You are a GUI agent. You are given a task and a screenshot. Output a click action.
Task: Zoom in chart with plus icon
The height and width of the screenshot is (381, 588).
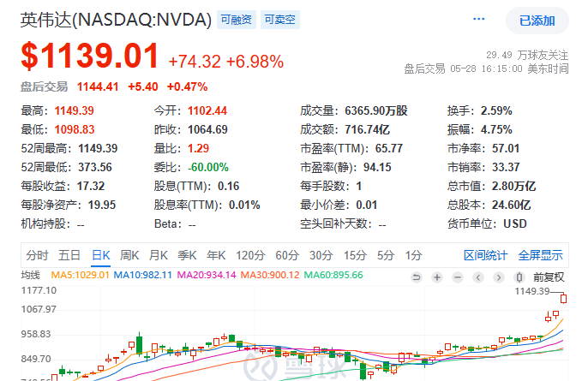[x=437, y=277]
